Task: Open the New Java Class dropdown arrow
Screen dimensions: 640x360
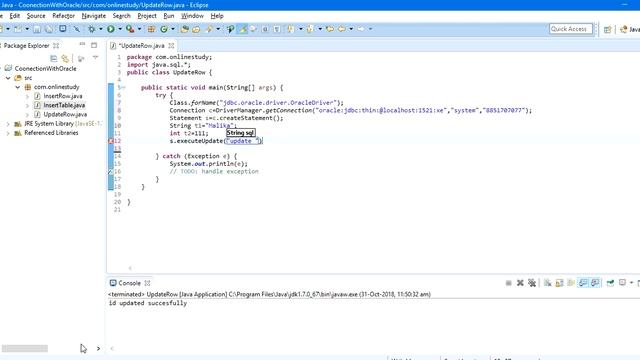Action: coord(173,29)
